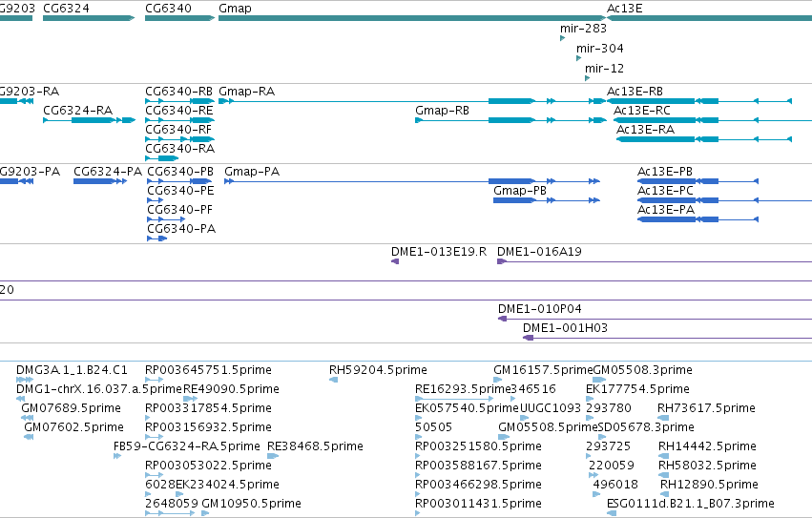Click the RP003588167.5prime EST label

[x=478, y=466]
